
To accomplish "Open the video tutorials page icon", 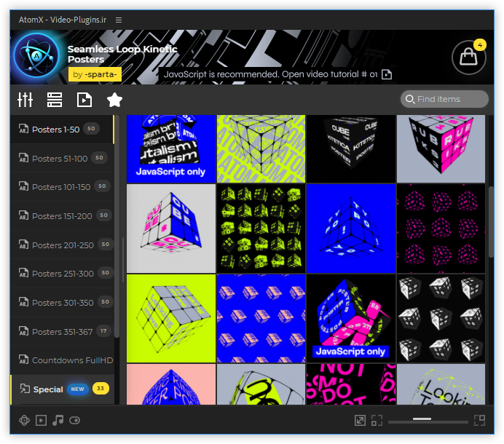I will point(84,100).
